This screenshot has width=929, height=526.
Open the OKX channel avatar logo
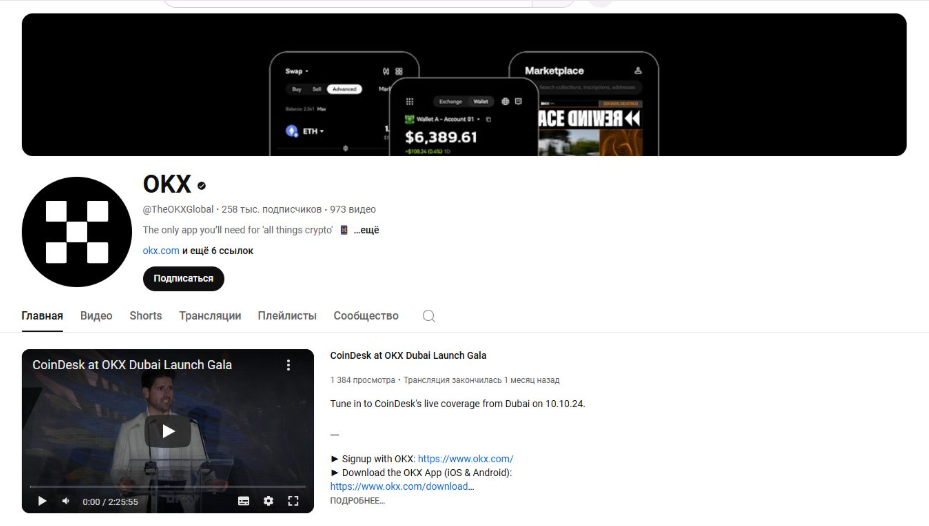coord(76,232)
